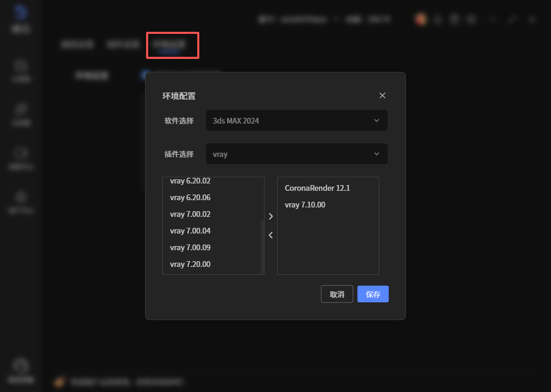This screenshot has height=392, width=551.
Task: Expand the vray plugin selection dropdown
Action: pyautogui.click(x=296, y=154)
